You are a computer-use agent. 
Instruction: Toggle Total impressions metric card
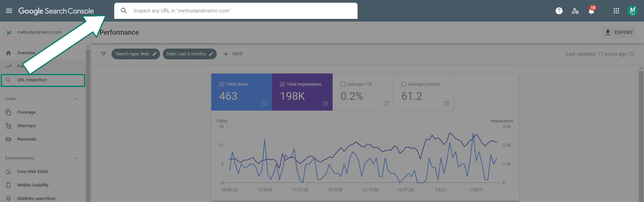point(302,92)
